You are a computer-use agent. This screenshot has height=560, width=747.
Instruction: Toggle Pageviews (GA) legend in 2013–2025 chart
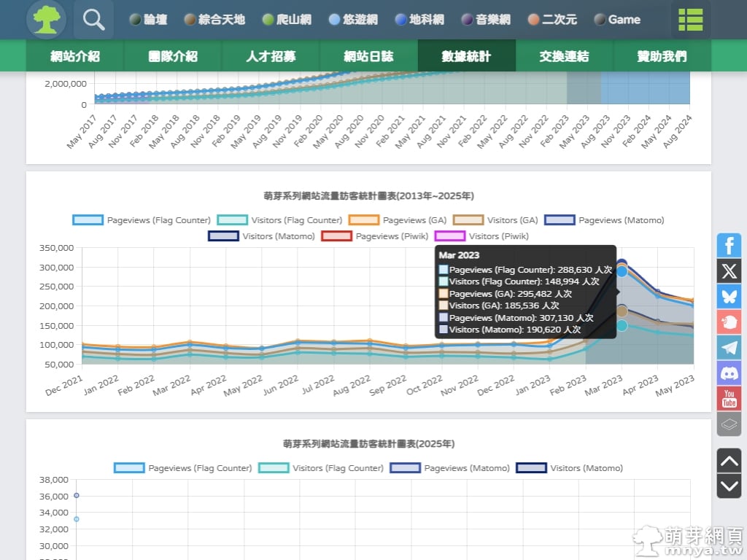coord(398,220)
